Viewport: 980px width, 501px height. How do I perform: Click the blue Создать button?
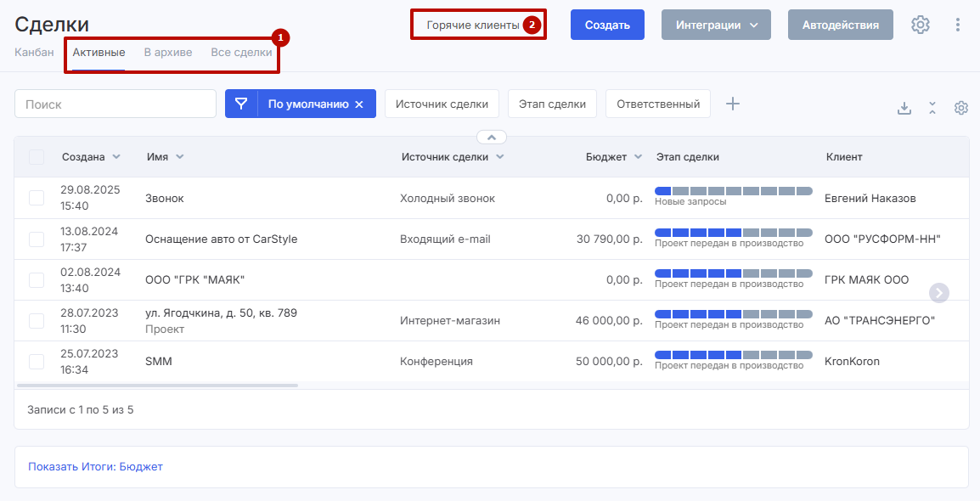tap(607, 25)
